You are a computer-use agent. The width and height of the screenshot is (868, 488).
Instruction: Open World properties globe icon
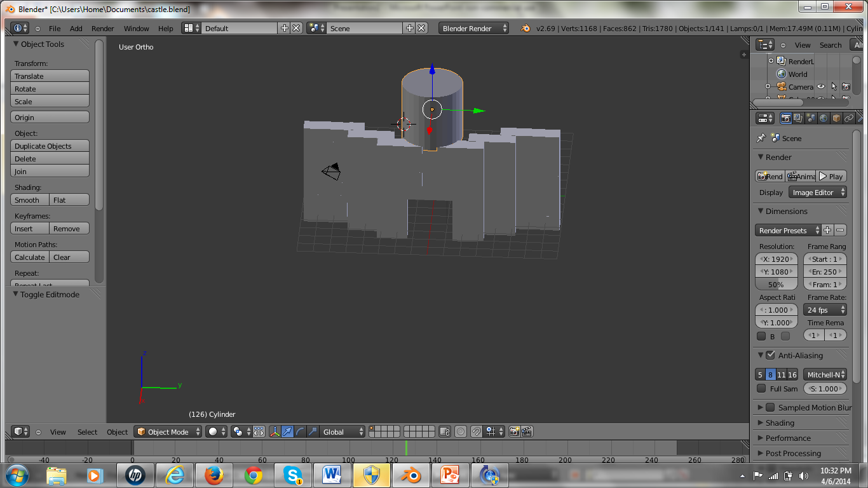(824, 119)
